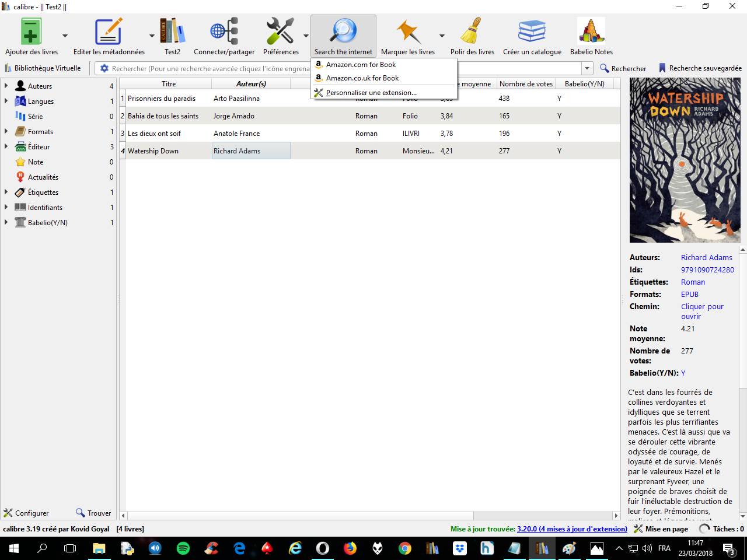The height and width of the screenshot is (560, 747).
Task: Click the Identifiants barcode icon
Action: pyautogui.click(x=20, y=207)
